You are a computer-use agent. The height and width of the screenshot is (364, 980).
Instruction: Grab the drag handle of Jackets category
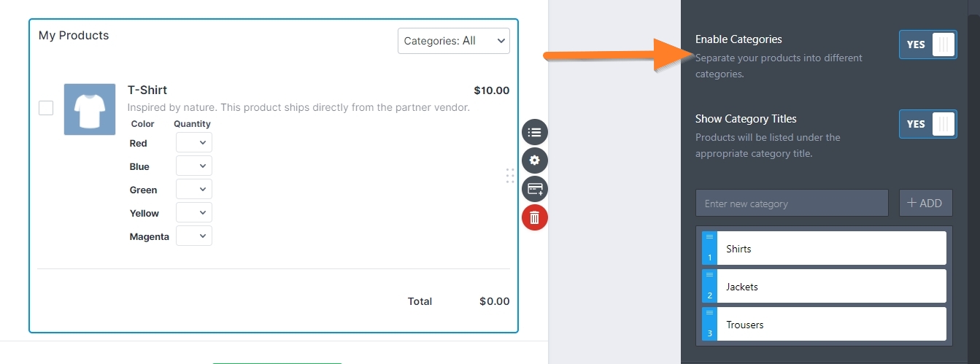click(709, 286)
